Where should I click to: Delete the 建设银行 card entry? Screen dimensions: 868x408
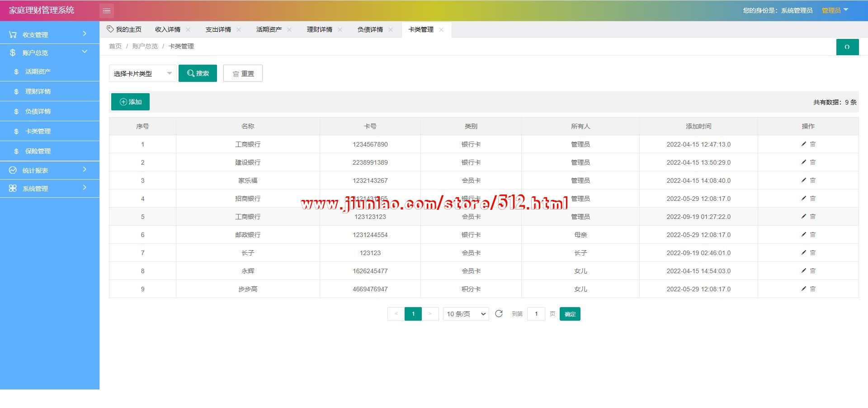click(x=813, y=162)
